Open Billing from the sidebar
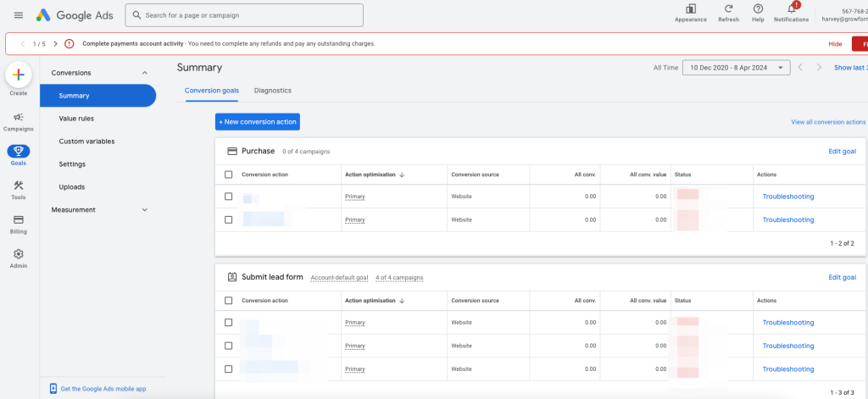 coord(19,224)
